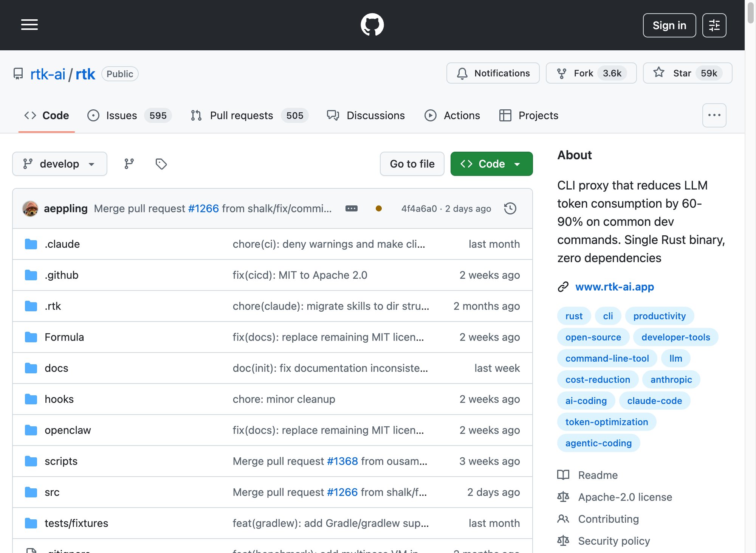Open the rtk-ai organization link
Screen dimensions: 756x553
click(x=48, y=74)
